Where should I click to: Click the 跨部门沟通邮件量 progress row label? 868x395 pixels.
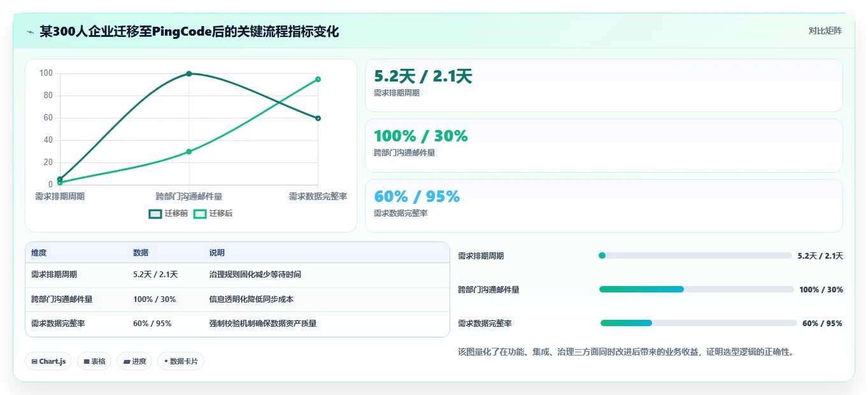[488, 289]
